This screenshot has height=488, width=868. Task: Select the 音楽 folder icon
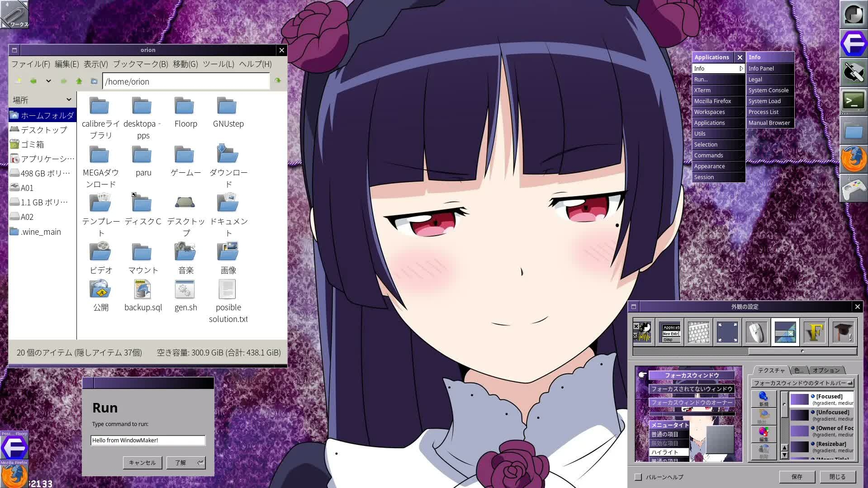coord(184,251)
